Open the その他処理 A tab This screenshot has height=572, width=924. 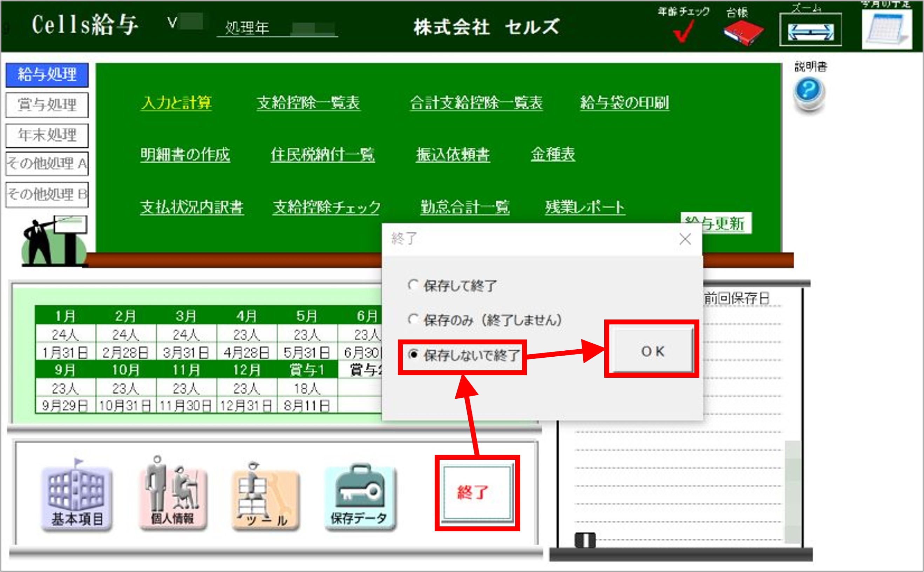pos(47,163)
